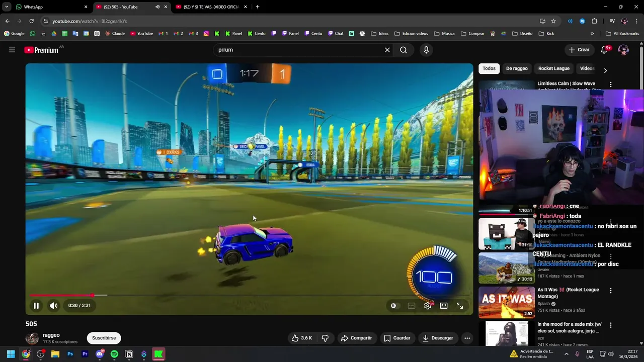Image resolution: width=644 pixels, height=362 pixels.
Task: Open the Kick app in the taskbar
Action: [158, 354]
